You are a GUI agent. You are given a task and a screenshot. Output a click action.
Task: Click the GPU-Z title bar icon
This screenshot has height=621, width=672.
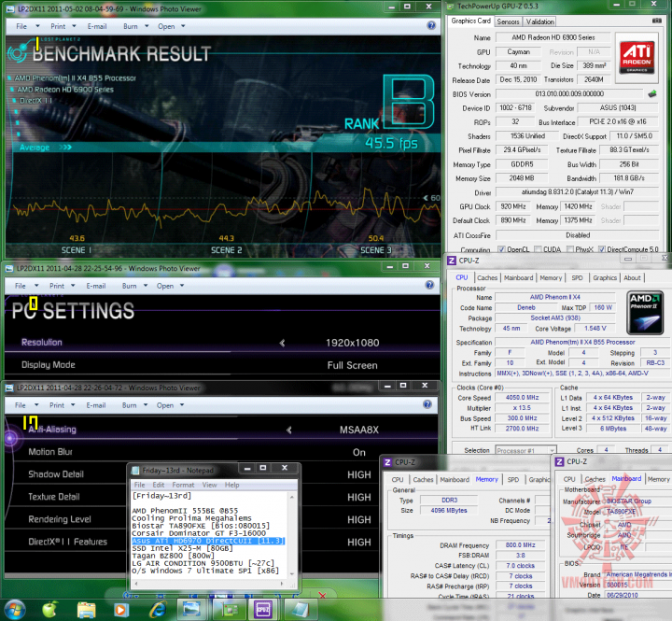click(450, 6)
